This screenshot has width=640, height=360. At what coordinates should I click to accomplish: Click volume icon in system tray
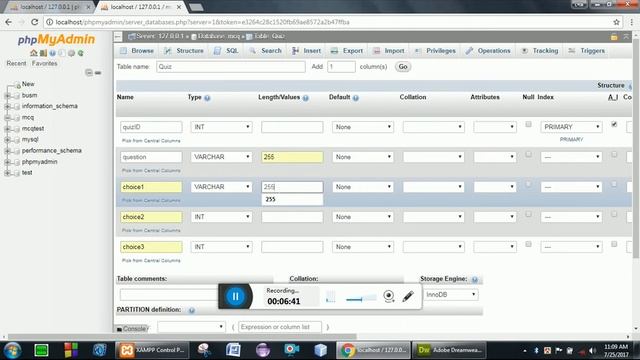click(592, 351)
